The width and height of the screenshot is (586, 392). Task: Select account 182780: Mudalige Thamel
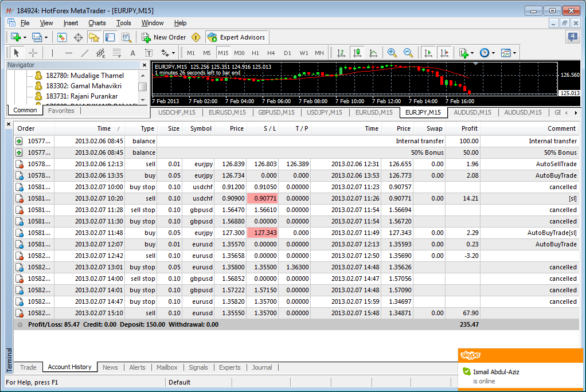click(x=84, y=76)
